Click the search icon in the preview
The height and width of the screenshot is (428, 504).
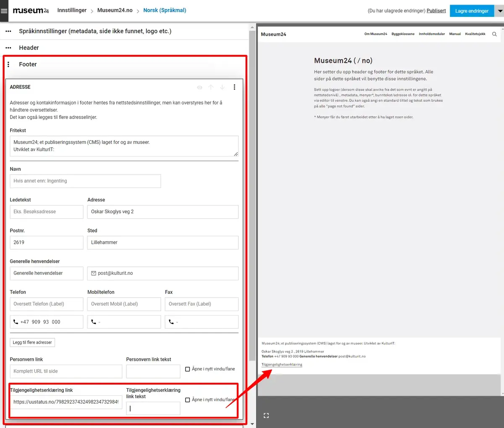pos(494,34)
